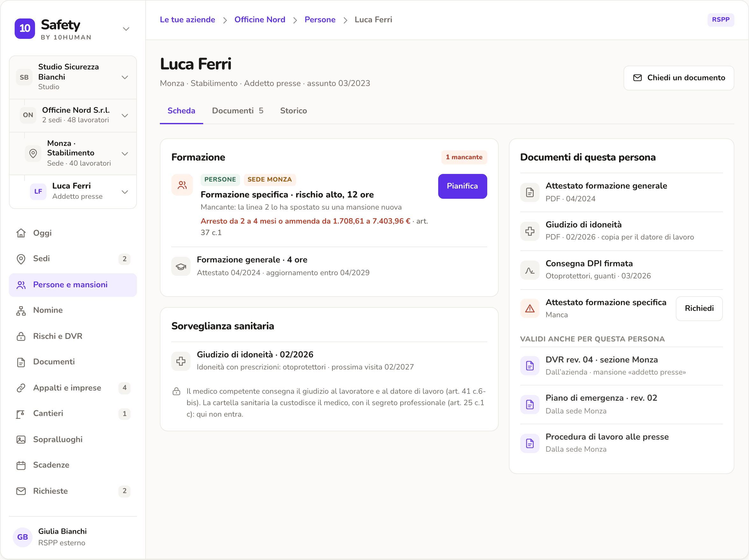Click the SEDE MONZA tag
The height and width of the screenshot is (560, 749).
tap(269, 180)
